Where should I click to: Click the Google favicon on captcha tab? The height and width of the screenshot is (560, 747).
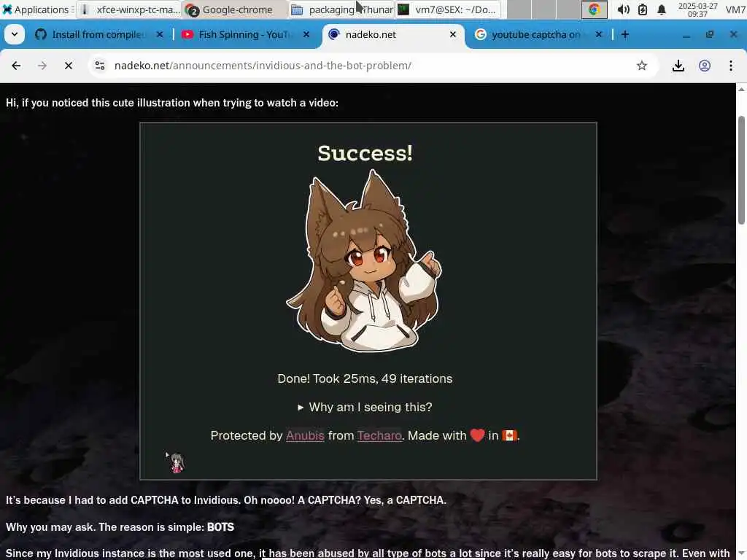click(x=481, y=34)
